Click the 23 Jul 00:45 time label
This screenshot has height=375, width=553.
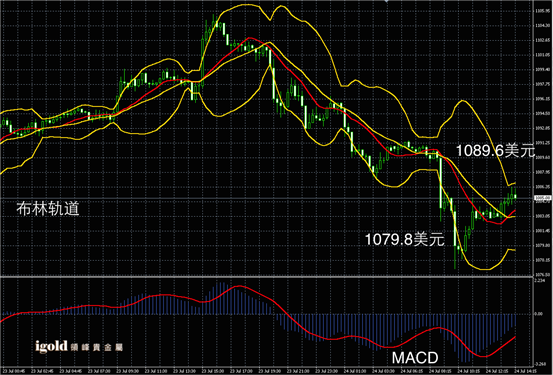(x=13, y=371)
